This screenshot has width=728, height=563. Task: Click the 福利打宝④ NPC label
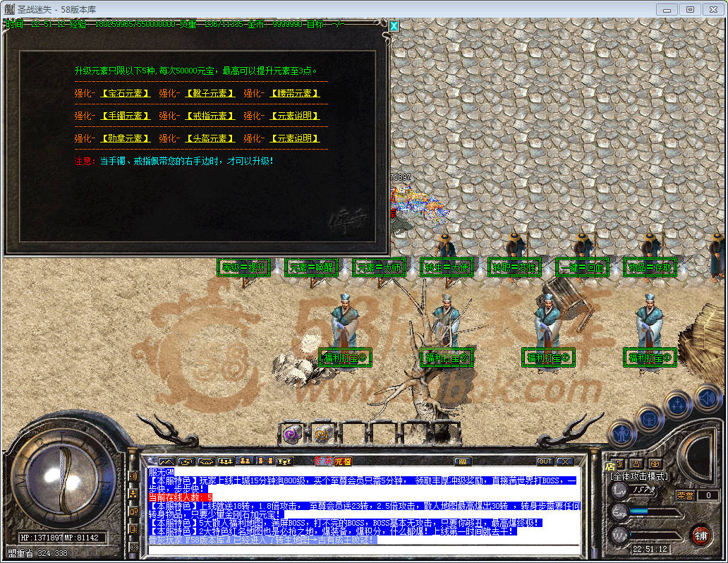pyautogui.click(x=346, y=358)
